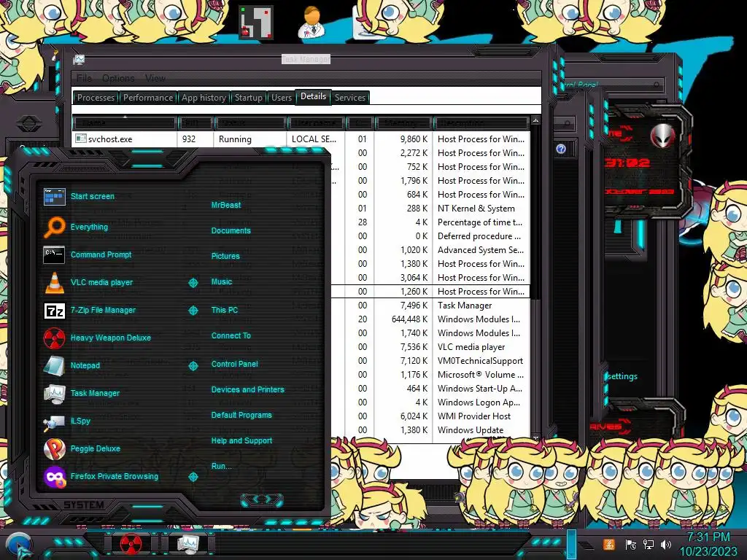Click the network tray icon
This screenshot has width=747, height=560.
[x=649, y=544]
